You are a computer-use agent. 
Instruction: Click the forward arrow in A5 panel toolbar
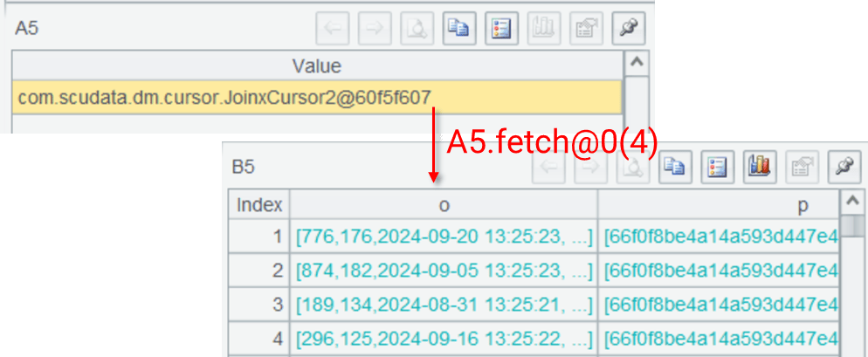375,29
